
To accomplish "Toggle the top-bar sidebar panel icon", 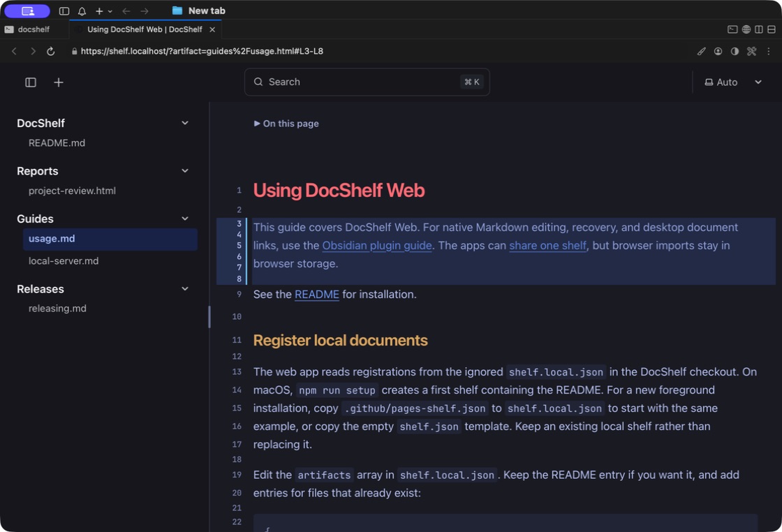I will tap(64, 11).
